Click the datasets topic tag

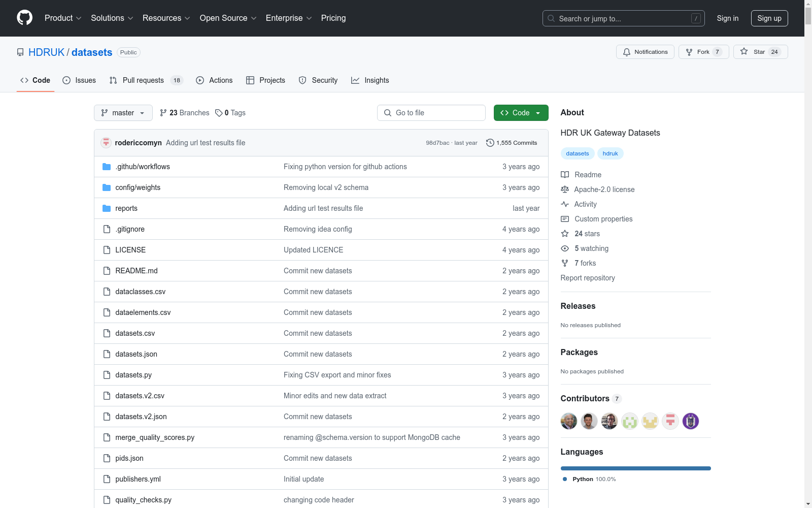(x=578, y=153)
